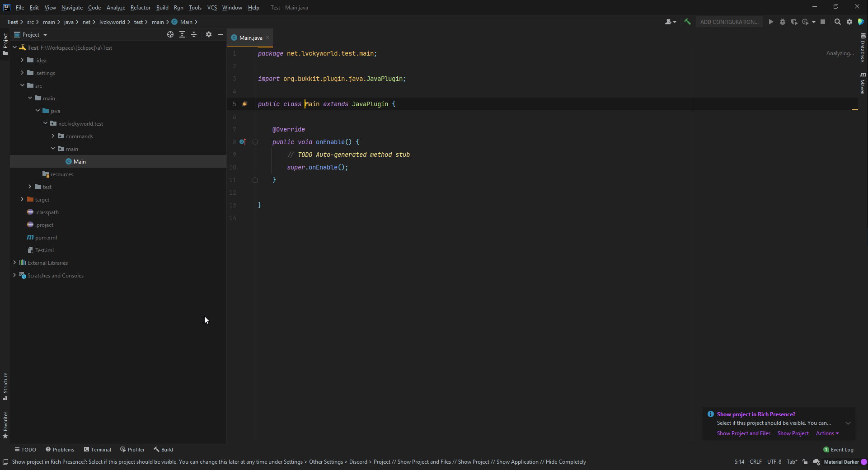Viewport: 868px width, 470px height.
Task: Open the Terminal tool window tab
Action: [x=98, y=450]
